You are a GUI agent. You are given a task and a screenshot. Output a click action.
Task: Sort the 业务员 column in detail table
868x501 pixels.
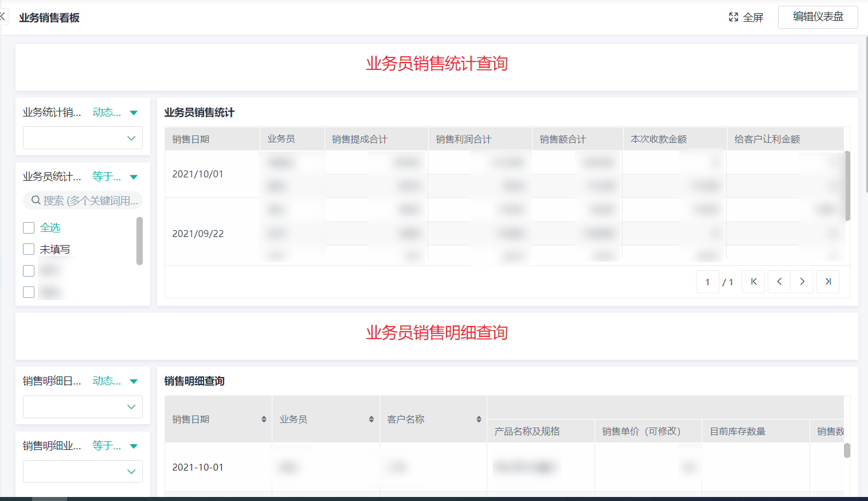coord(372,420)
